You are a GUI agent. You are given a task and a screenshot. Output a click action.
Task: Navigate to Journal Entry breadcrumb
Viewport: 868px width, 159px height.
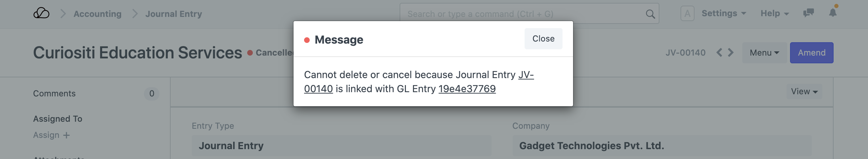[x=173, y=14]
